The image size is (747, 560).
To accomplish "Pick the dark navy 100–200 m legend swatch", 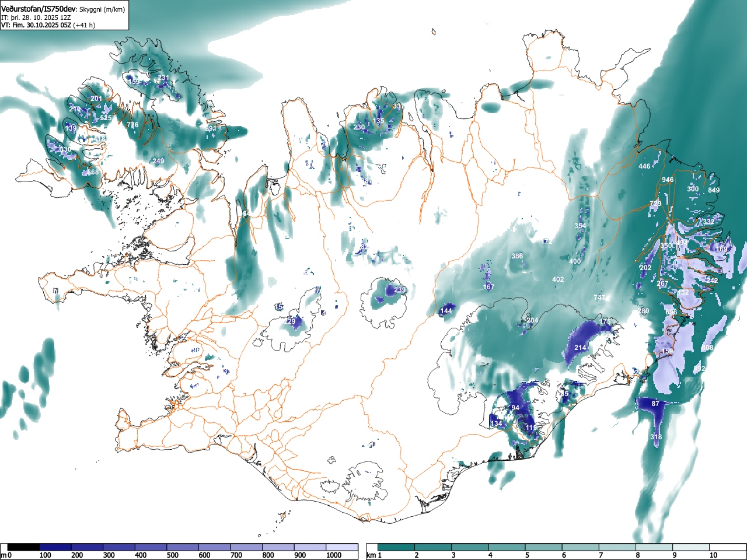I will click(x=55, y=547).
